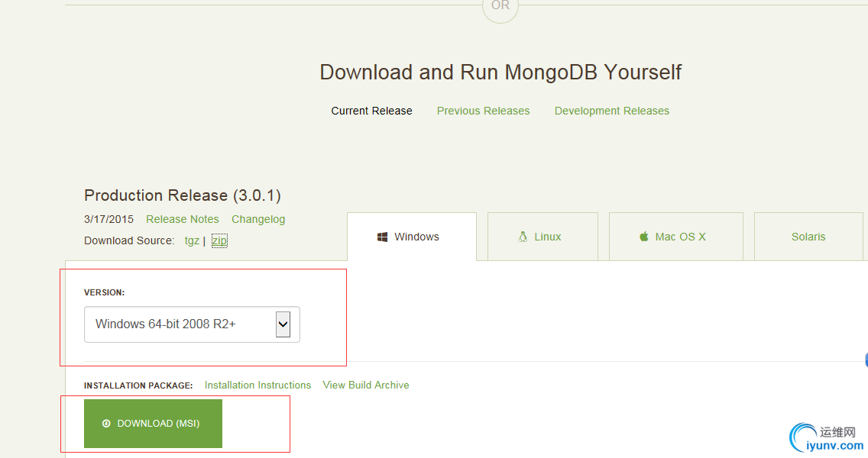Screen dimensions: 868x458
Task: Open the Windows tab
Action: tap(412, 236)
